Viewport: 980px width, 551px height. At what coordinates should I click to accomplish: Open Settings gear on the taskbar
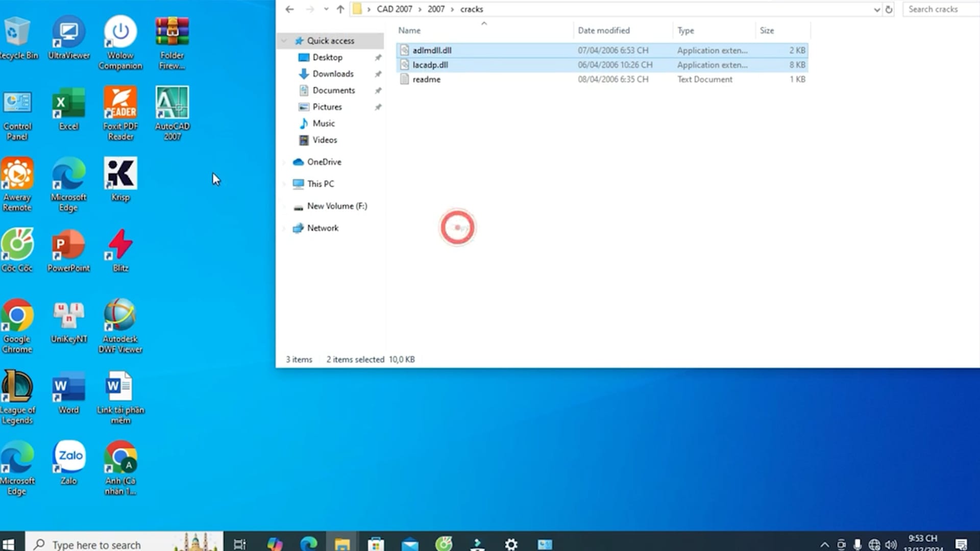[x=511, y=544]
